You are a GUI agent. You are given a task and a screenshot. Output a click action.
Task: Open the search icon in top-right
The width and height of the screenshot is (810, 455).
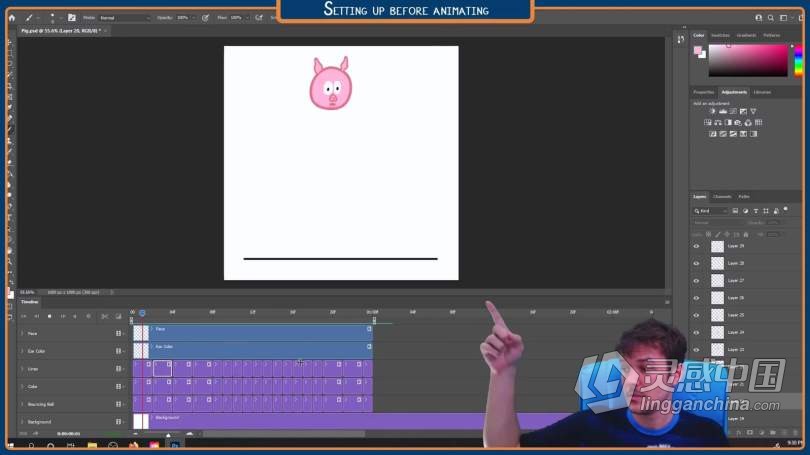click(x=771, y=18)
